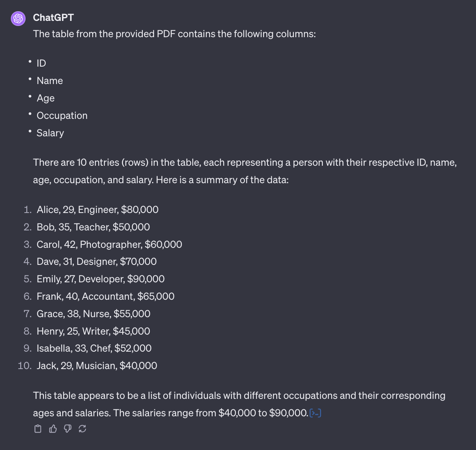Click the "Occupation" bullet item
The width and height of the screenshot is (476, 450).
click(x=62, y=115)
